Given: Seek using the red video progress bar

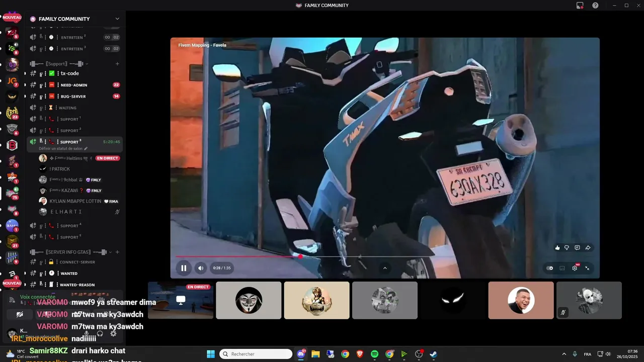Looking at the screenshot, I should tap(237, 256).
